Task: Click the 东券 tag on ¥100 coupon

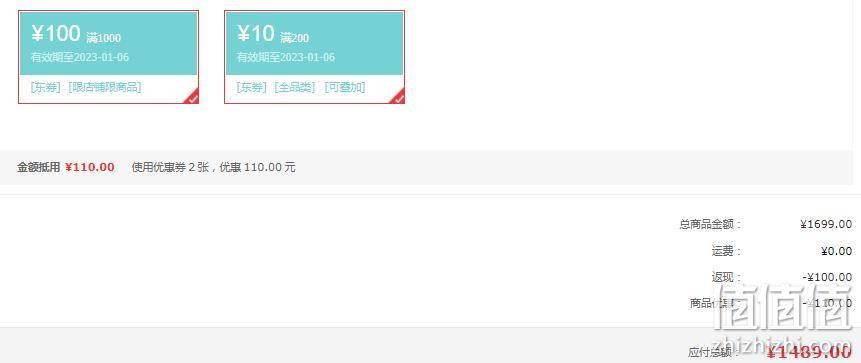Action: (46, 87)
